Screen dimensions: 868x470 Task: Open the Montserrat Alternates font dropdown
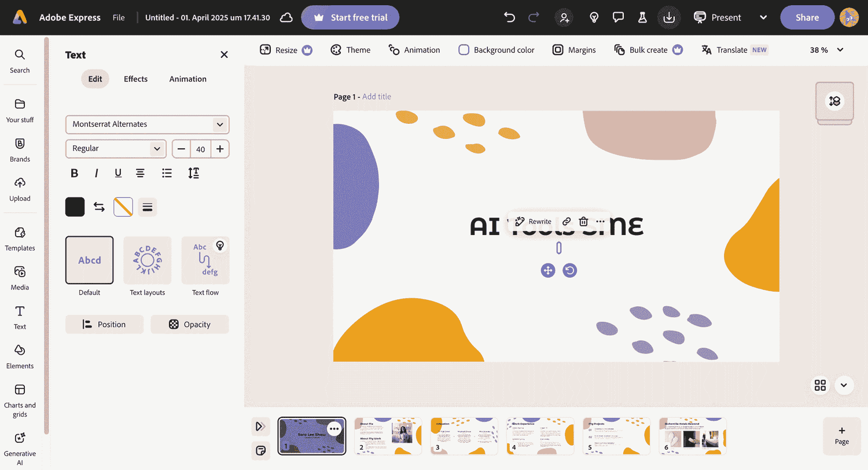147,124
